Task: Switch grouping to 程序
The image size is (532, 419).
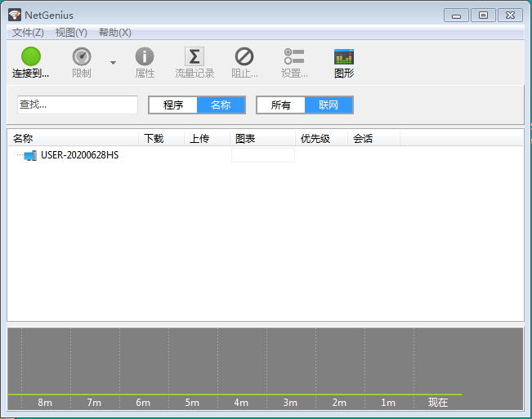Action: pos(173,105)
